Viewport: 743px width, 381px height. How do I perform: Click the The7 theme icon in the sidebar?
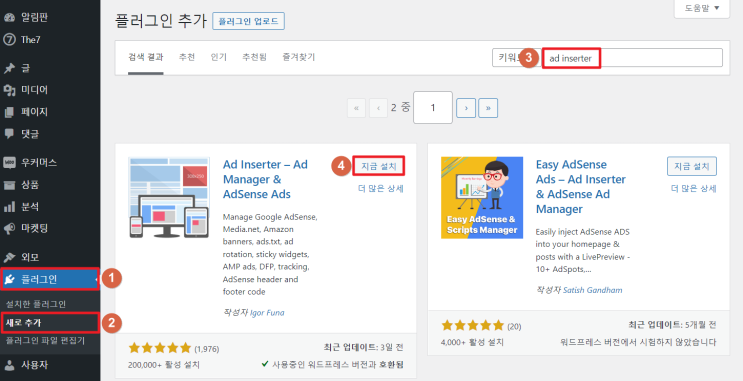point(9,39)
